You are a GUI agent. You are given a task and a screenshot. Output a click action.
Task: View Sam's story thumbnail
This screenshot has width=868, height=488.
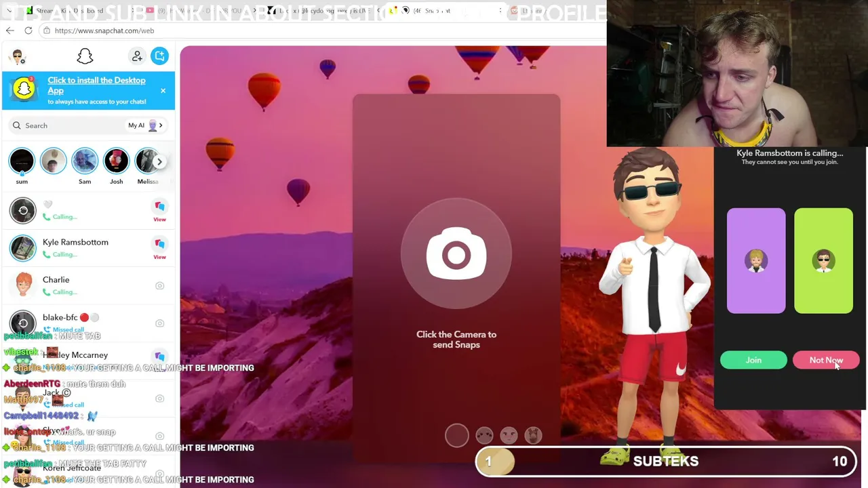[x=85, y=161]
